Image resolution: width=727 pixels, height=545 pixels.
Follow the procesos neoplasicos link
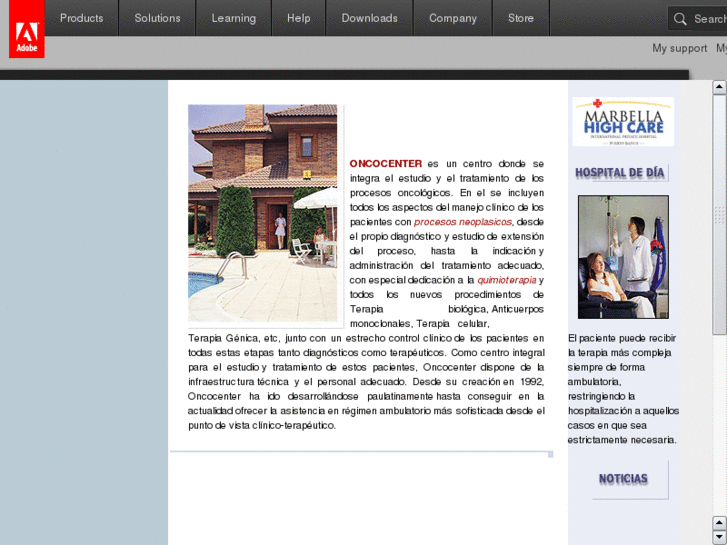(x=463, y=222)
